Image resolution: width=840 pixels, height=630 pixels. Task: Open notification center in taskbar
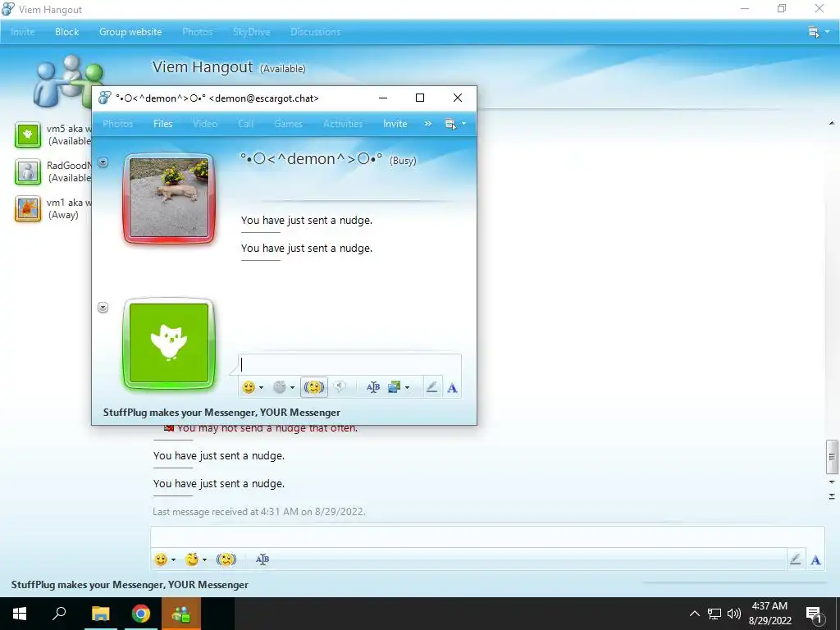pyautogui.click(x=815, y=614)
